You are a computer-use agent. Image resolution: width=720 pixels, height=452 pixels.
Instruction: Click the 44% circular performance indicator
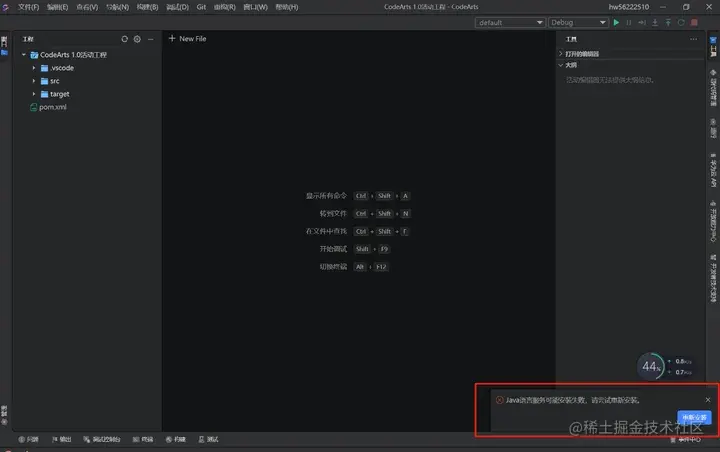pyautogui.click(x=651, y=367)
